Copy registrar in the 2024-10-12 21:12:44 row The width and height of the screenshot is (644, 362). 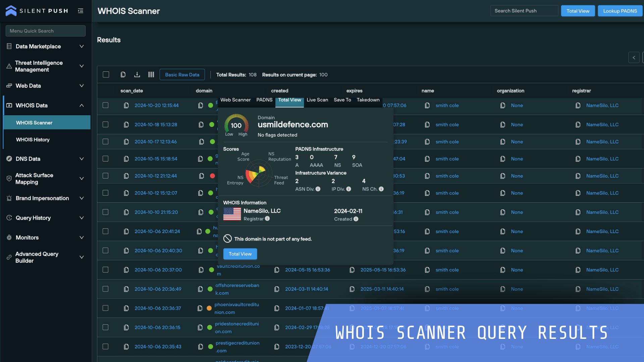[578, 176]
